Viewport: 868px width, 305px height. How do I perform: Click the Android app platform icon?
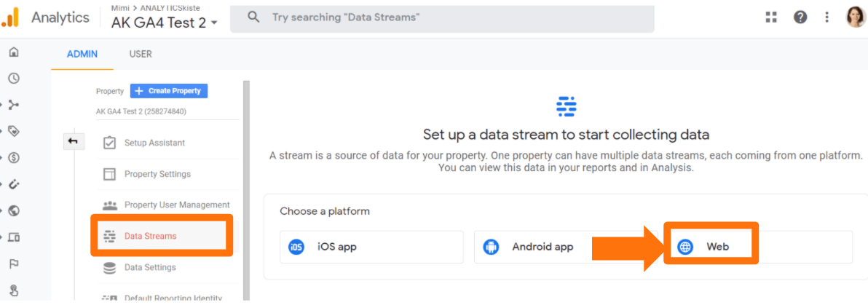(491, 247)
